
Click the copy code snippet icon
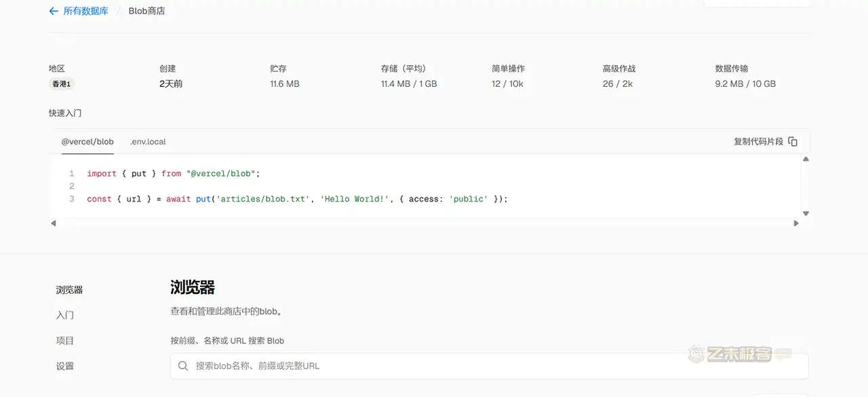coord(792,141)
